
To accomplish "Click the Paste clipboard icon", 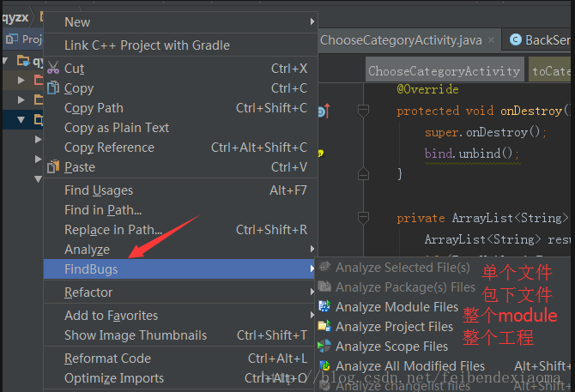I will (x=52, y=167).
